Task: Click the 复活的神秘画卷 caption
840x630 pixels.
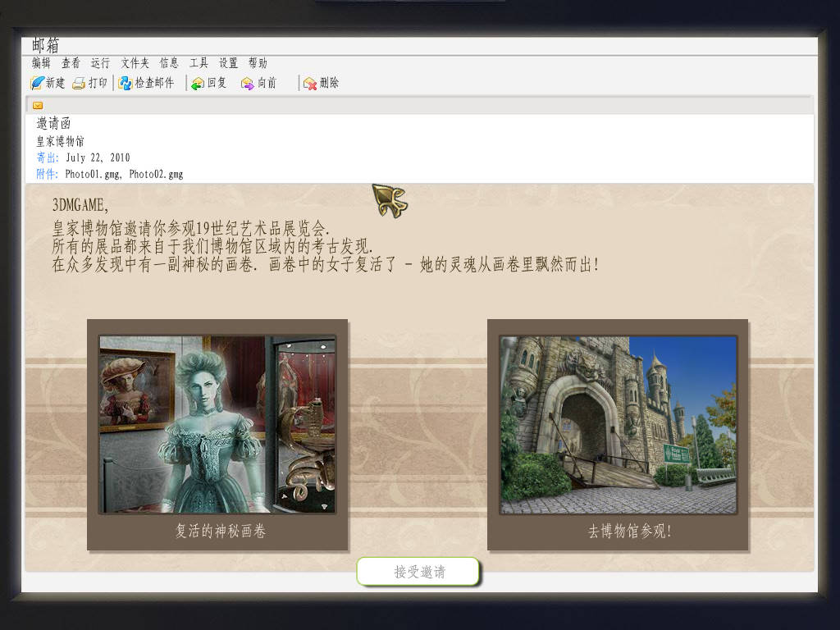Action: [x=220, y=531]
